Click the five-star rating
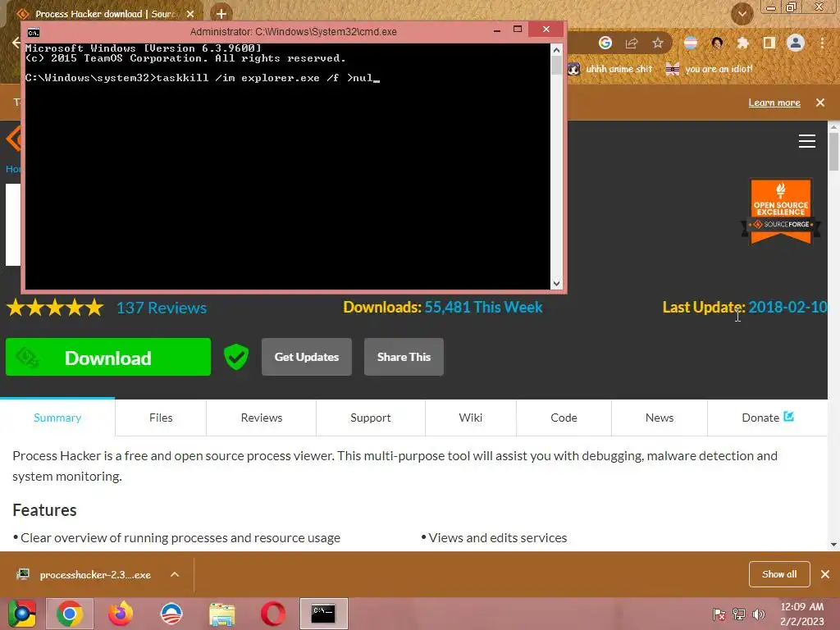Viewport: 840px width, 630px height. 55,308
